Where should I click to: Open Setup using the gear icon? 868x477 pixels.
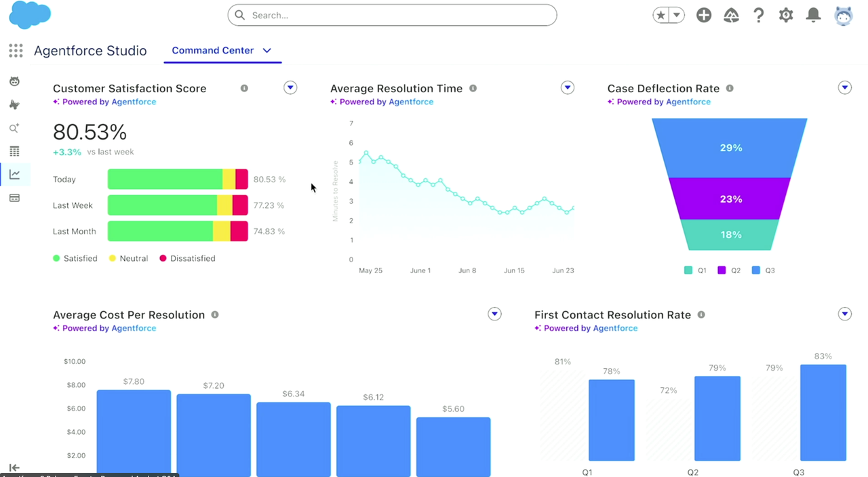[786, 15]
